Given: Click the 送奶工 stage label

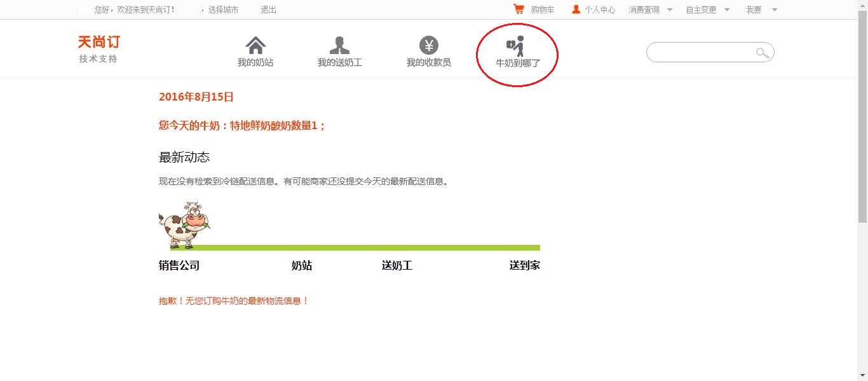Looking at the screenshot, I should pos(397,265).
